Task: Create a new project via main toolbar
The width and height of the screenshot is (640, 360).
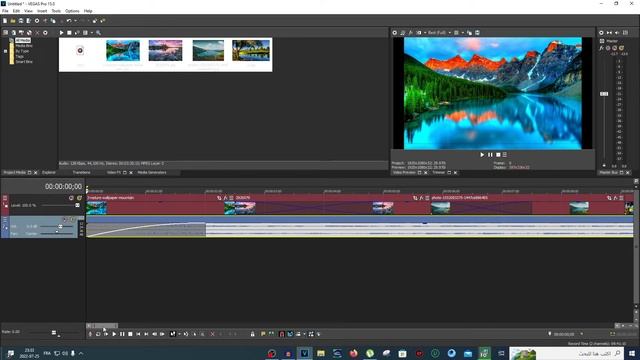Action: pyautogui.click(x=5, y=21)
